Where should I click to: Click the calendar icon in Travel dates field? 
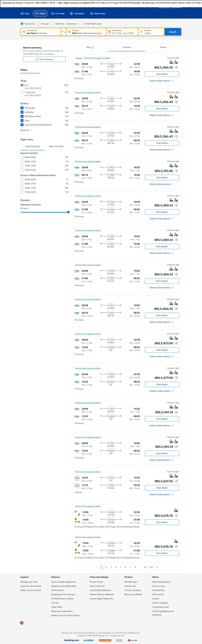pyautogui.click(x=109, y=32)
